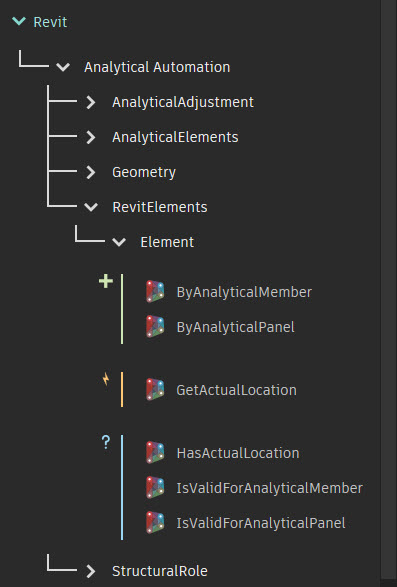Select the Revit label
Viewport: 397px width, 587px height.
50,22
